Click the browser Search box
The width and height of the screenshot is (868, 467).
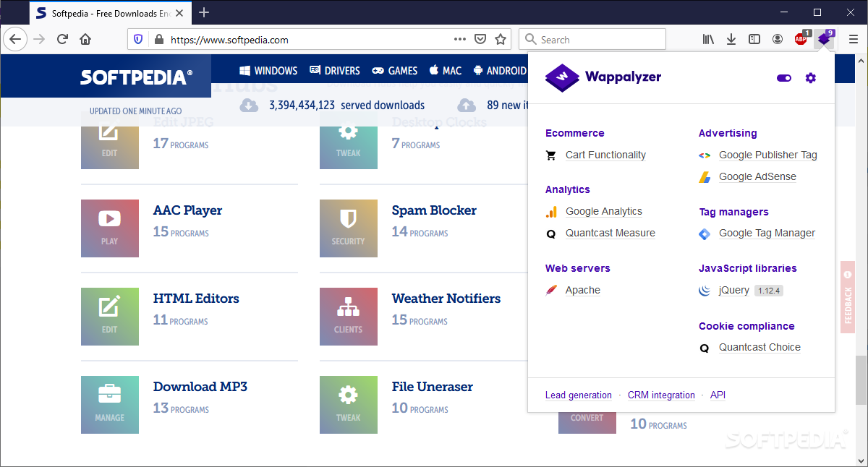tap(592, 39)
